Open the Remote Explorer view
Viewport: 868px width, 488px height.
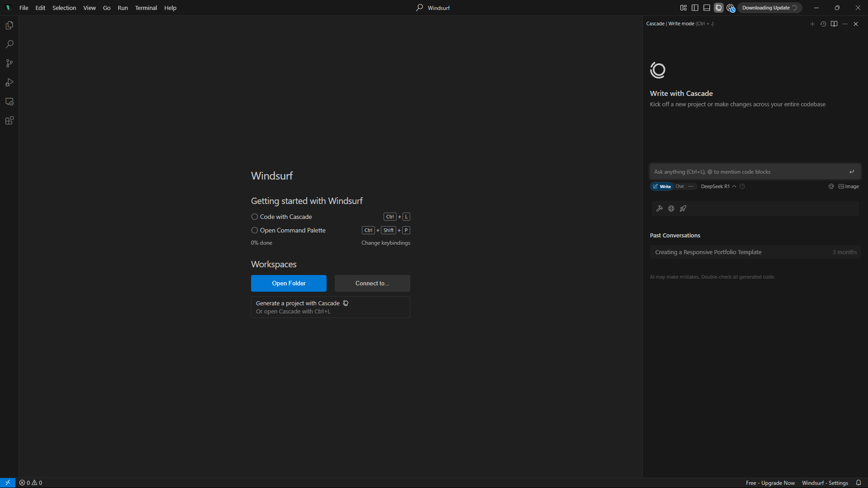9,101
